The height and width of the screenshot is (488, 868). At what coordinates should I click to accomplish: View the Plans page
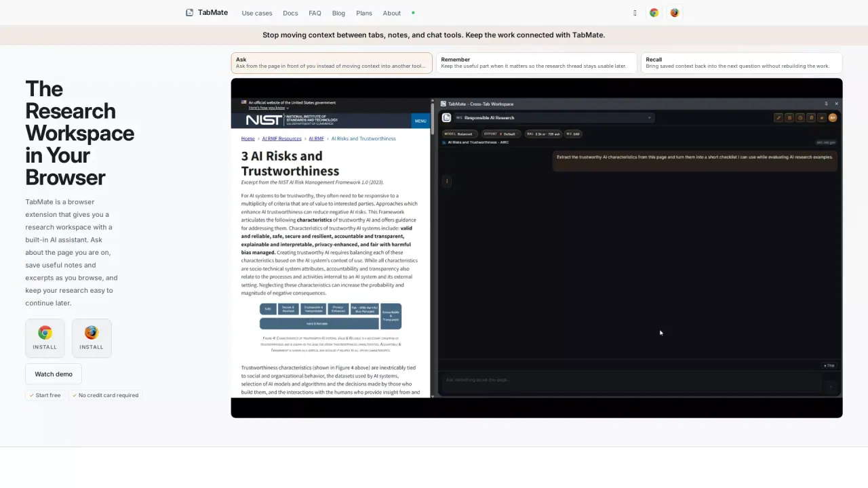[364, 13]
